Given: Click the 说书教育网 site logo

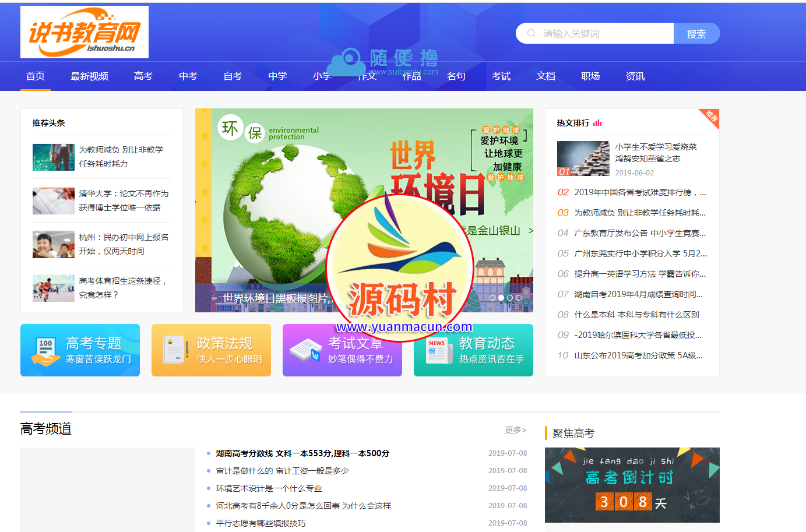Looking at the screenshot, I should (85, 32).
